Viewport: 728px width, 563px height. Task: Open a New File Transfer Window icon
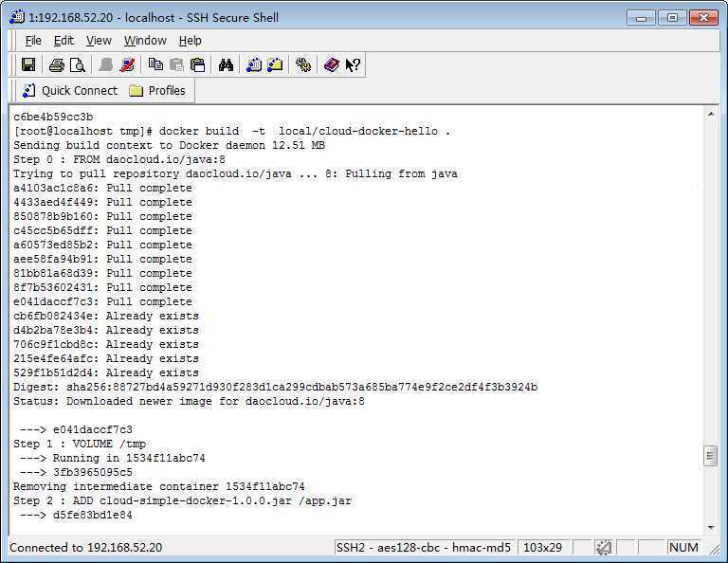275,65
